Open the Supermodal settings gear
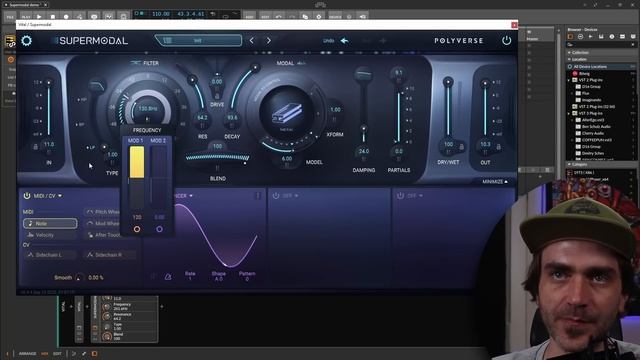The image size is (640, 360). click(27, 40)
